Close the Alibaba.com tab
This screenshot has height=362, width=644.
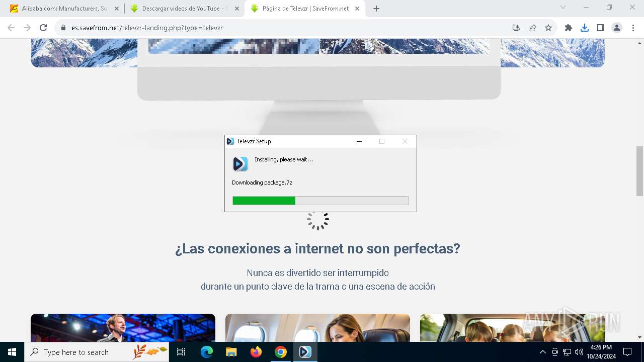(116, 9)
